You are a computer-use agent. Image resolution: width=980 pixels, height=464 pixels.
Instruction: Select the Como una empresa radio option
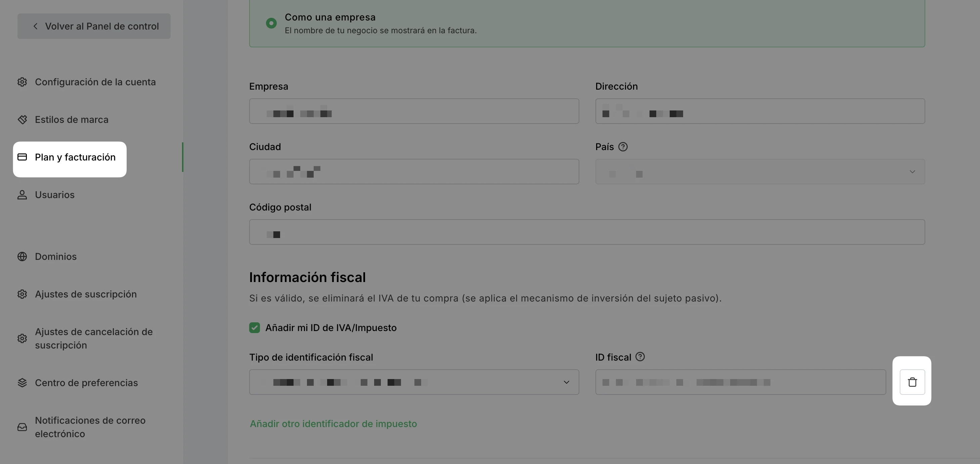click(271, 23)
